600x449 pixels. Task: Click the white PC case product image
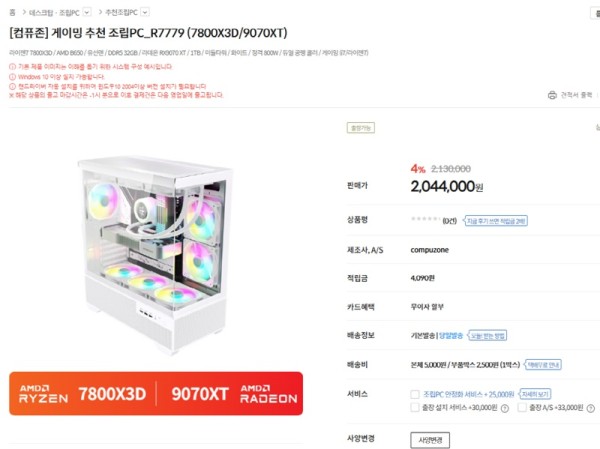click(156, 255)
